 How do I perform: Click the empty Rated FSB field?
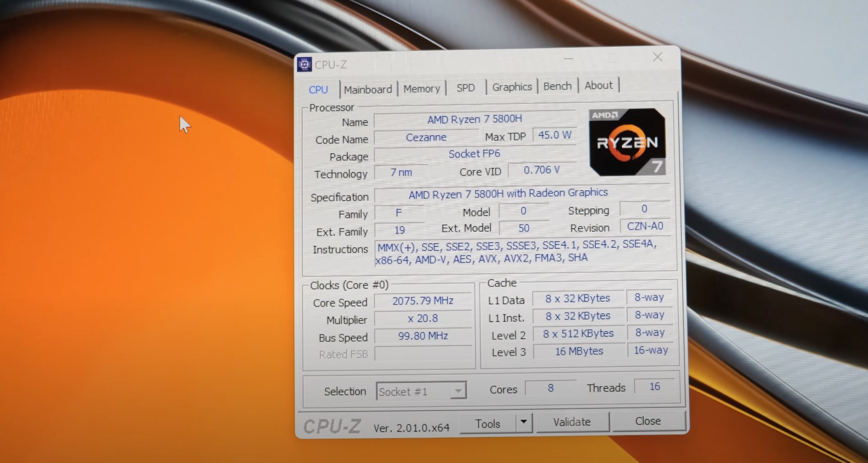click(x=423, y=354)
